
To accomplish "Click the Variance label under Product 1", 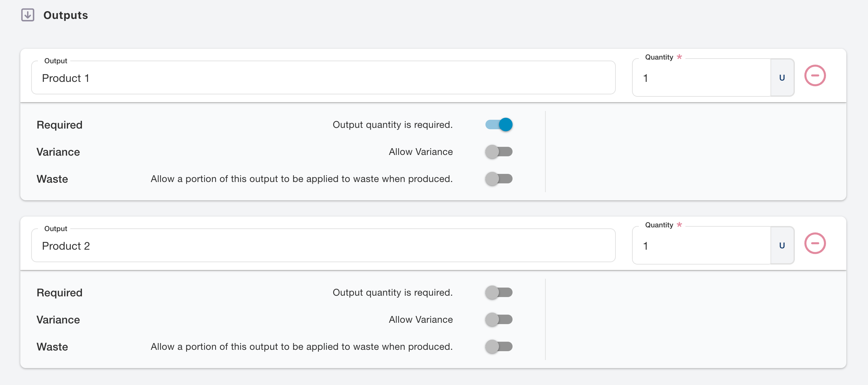I will click(58, 152).
